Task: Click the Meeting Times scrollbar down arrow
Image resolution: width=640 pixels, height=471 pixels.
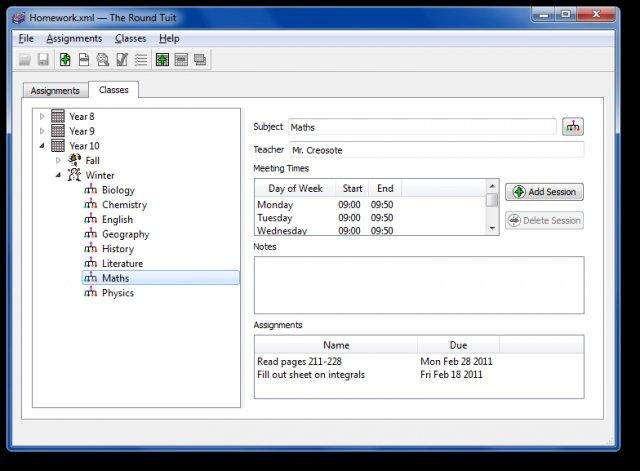Action: coord(491,228)
